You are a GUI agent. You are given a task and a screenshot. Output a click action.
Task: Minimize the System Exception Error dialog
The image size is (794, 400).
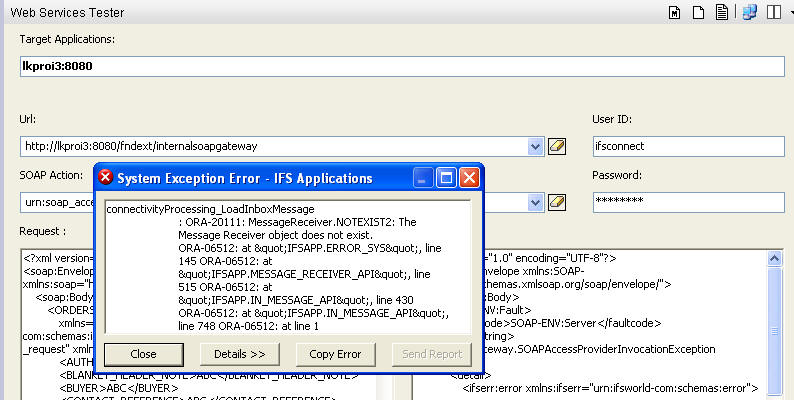[423, 178]
